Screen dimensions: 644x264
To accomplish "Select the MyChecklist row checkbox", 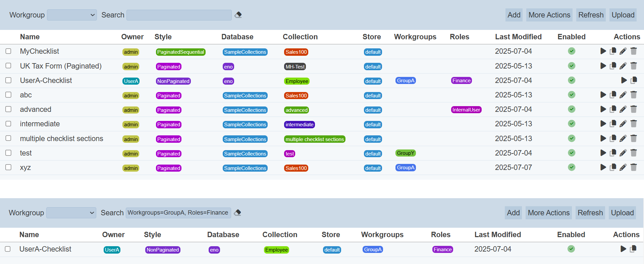I will click(8, 51).
